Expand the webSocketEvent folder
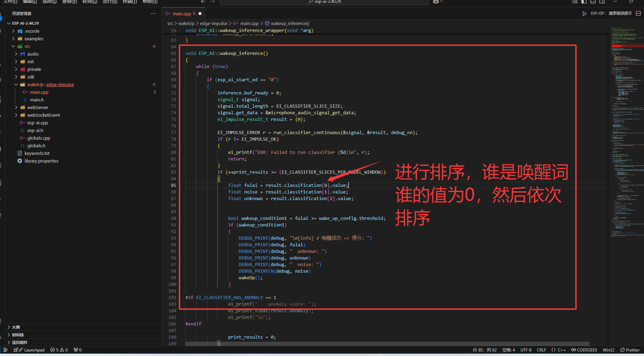The width and height of the screenshot is (644, 356). tap(43, 115)
